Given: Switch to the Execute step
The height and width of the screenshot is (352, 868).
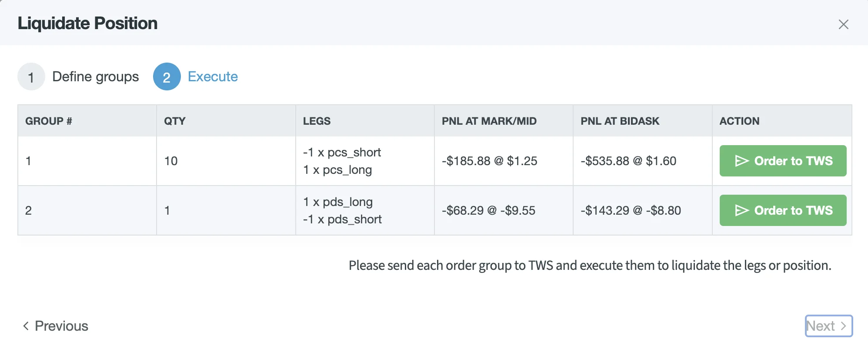Looking at the screenshot, I should click(212, 76).
